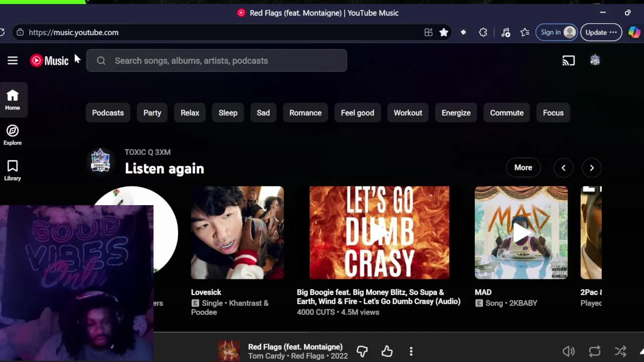
Task: Open the Library sidebar section
Action: [13, 171]
